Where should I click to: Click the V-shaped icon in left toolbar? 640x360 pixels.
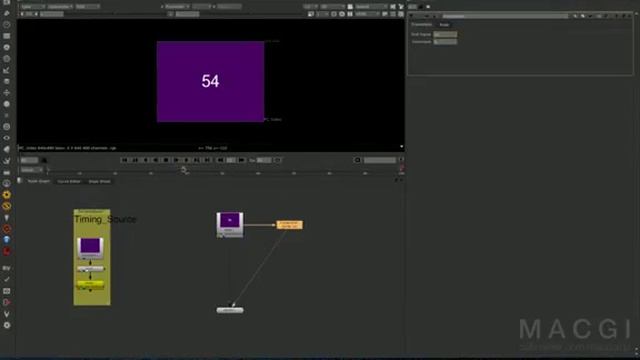(7, 314)
